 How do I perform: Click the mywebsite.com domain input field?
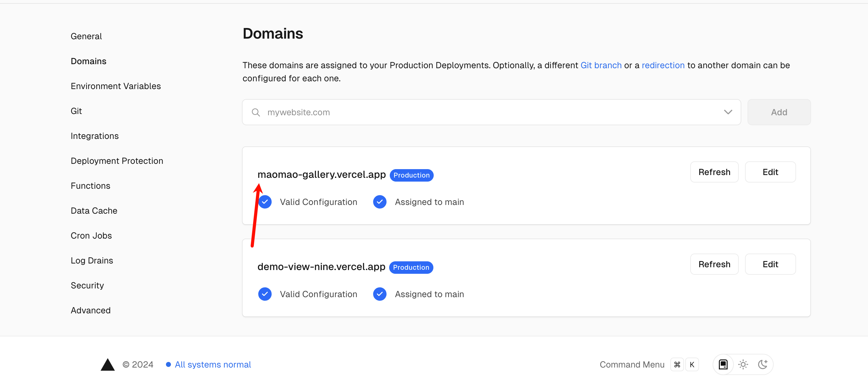pyautogui.click(x=491, y=112)
